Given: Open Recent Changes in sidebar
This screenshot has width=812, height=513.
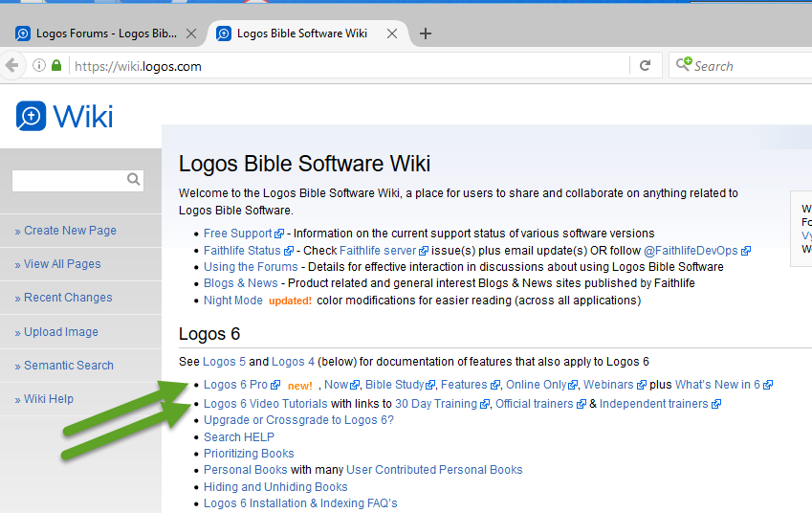Looking at the screenshot, I should (68, 298).
